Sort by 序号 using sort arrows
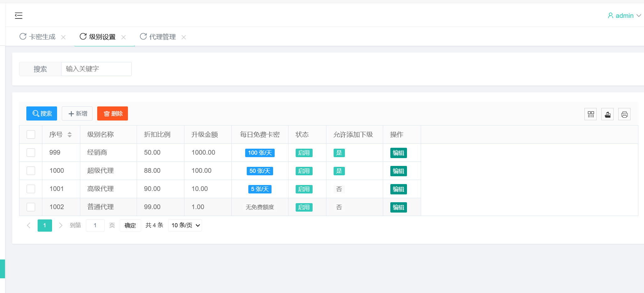The width and height of the screenshot is (644, 293). click(x=70, y=135)
